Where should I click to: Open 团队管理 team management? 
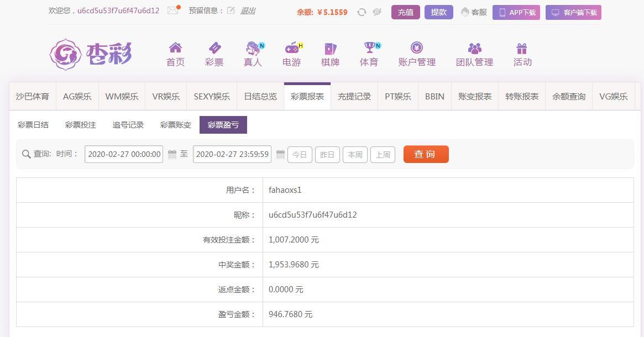click(x=474, y=55)
